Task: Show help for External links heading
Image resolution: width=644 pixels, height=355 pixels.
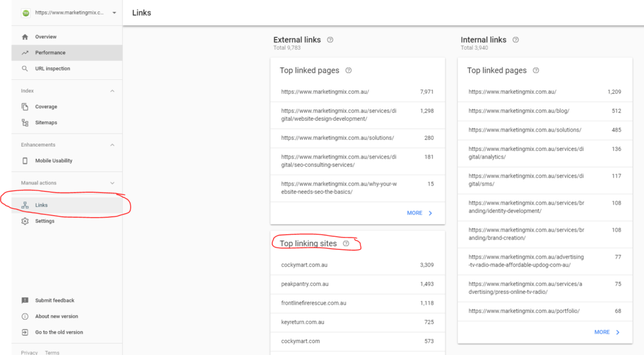Action: click(x=330, y=40)
